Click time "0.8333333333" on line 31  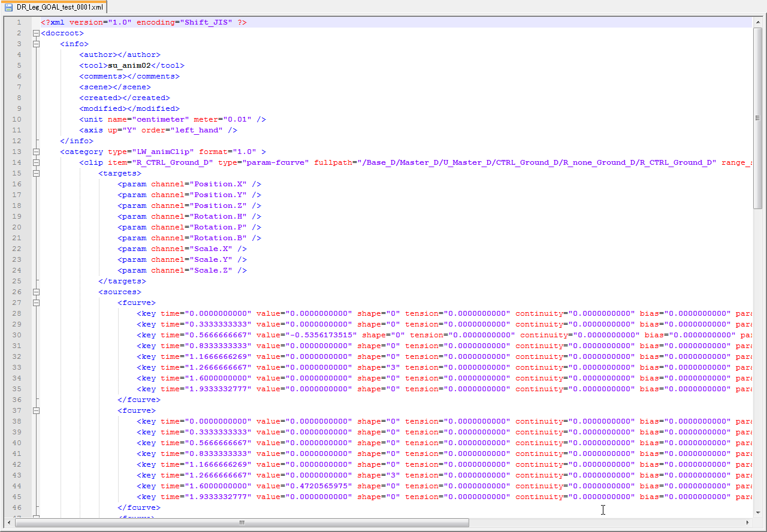point(218,346)
